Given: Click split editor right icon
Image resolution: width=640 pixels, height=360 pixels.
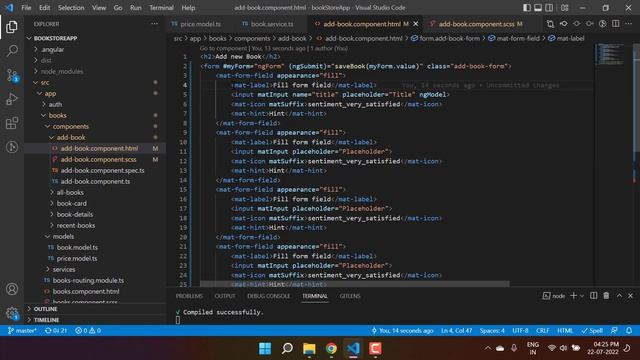Looking at the screenshot, I should tap(616, 24).
